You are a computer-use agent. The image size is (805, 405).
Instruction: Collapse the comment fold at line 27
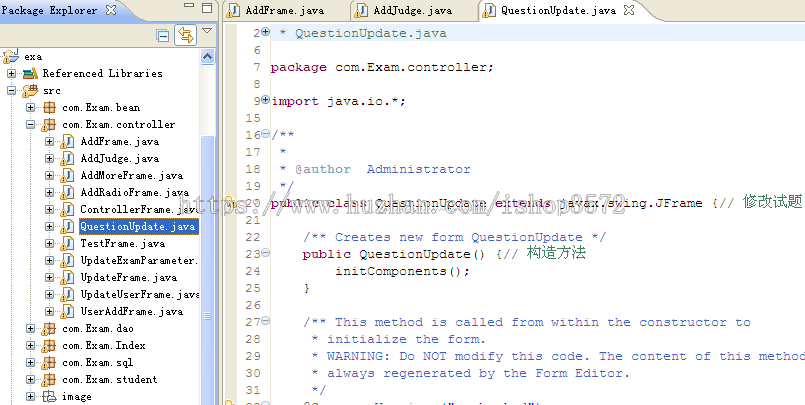[x=265, y=321]
